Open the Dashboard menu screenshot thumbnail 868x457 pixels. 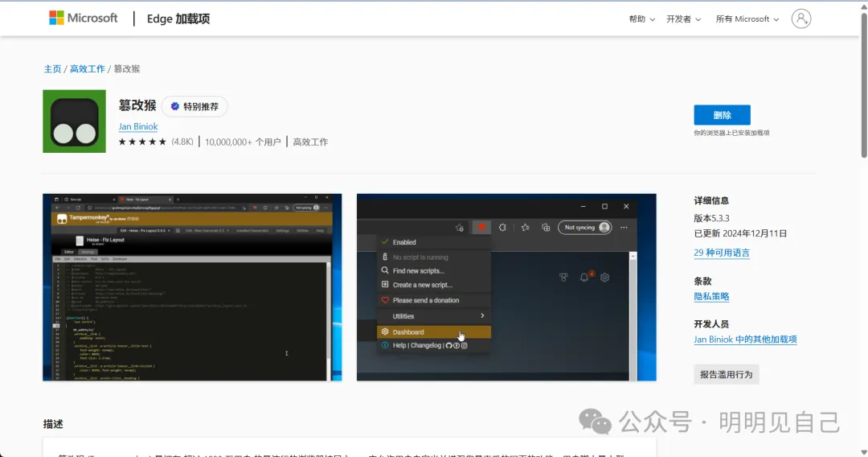coord(506,287)
